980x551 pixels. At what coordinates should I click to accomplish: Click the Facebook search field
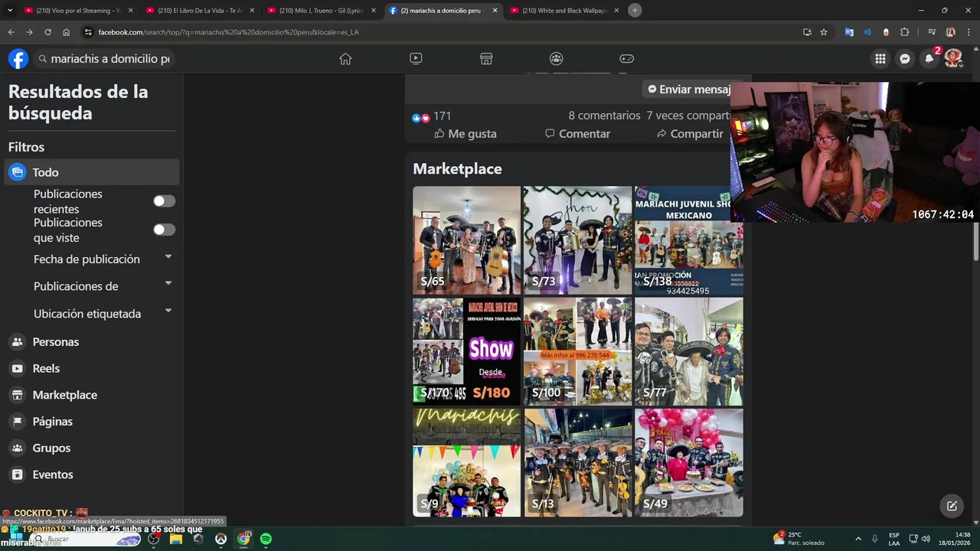point(104,59)
